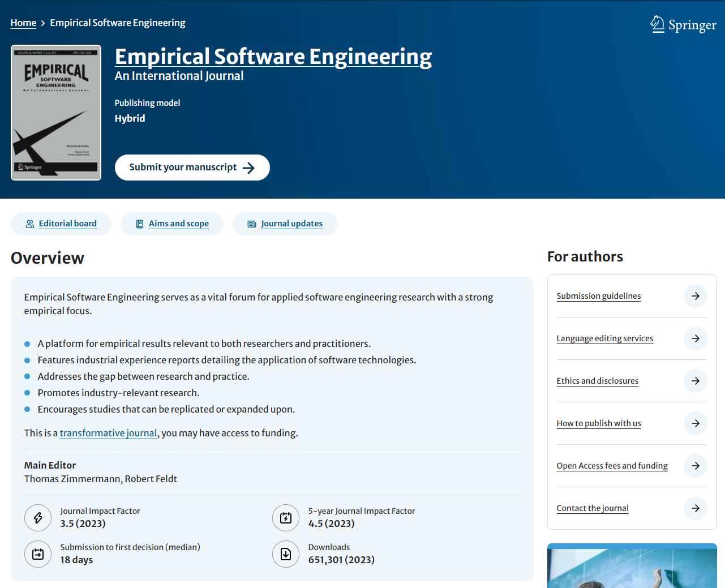Click the arrow next to Submission guidelines
Screen dimensions: 725x588
coord(696,296)
